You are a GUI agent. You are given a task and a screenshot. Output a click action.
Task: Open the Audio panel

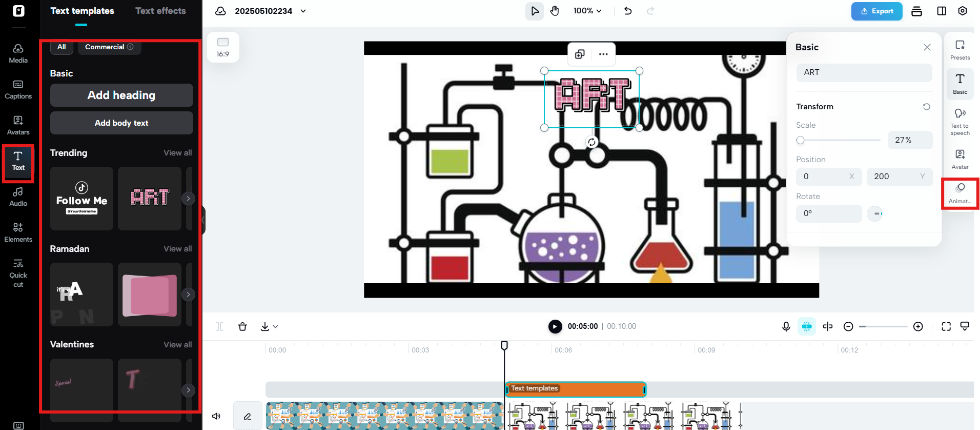pos(18,197)
